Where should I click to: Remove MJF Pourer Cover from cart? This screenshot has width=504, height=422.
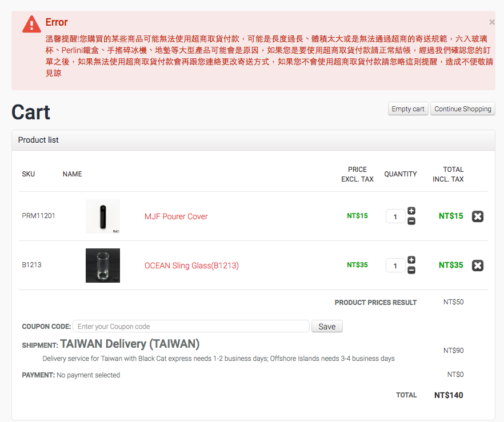click(478, 216)
